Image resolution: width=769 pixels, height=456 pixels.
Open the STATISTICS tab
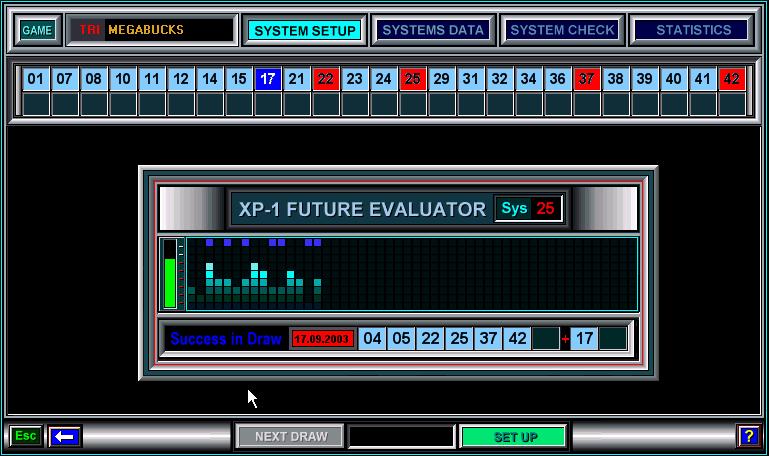693,30
